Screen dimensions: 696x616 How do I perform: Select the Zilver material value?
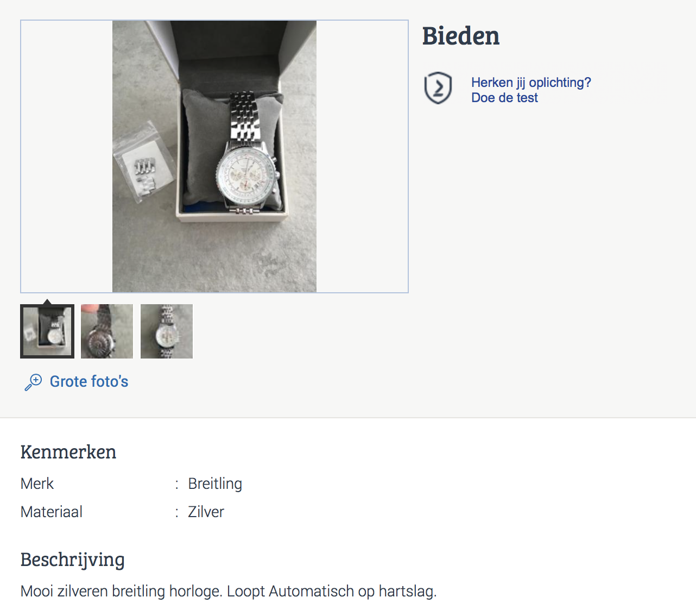[206, 512]
